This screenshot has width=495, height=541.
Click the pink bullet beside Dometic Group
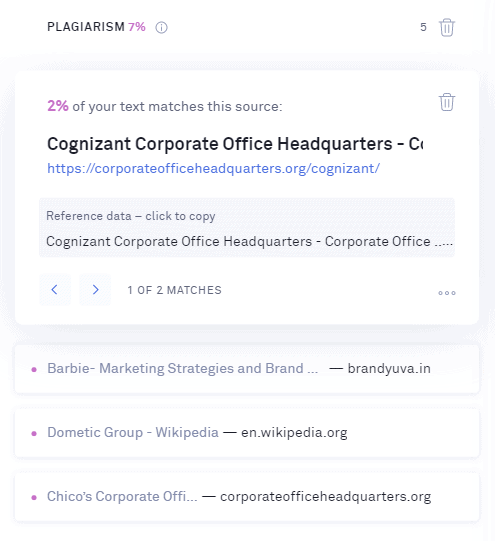point(34,433)
